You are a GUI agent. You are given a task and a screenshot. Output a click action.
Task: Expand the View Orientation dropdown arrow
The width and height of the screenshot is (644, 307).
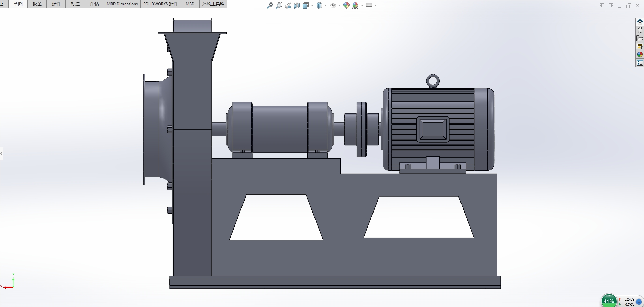point(312,5)
